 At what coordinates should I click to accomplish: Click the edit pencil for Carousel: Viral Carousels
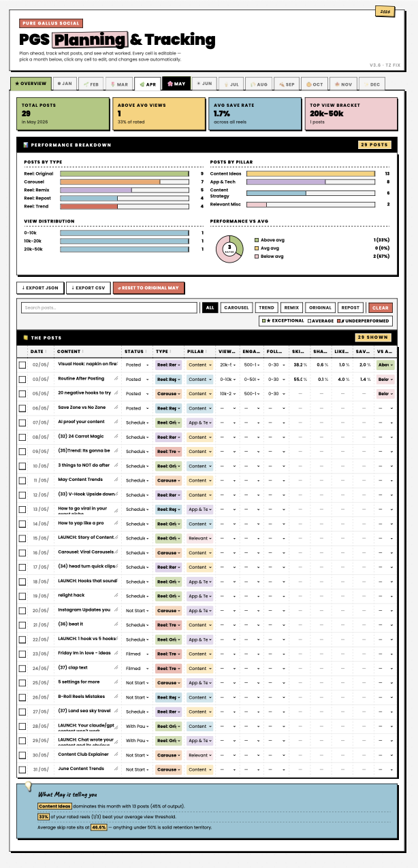(116, 552)
